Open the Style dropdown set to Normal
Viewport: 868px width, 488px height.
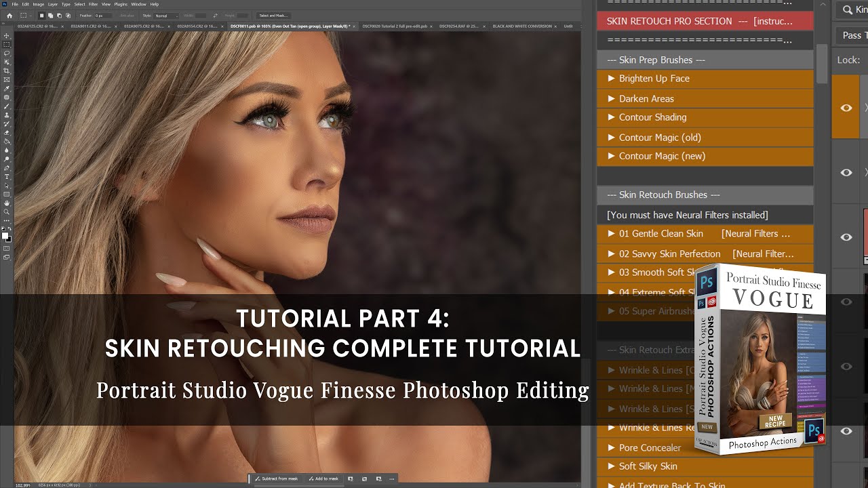coord(166,16)
